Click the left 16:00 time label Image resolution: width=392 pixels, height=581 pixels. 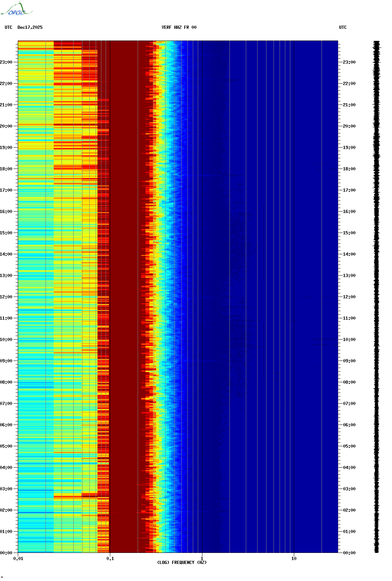click(6, 212)
